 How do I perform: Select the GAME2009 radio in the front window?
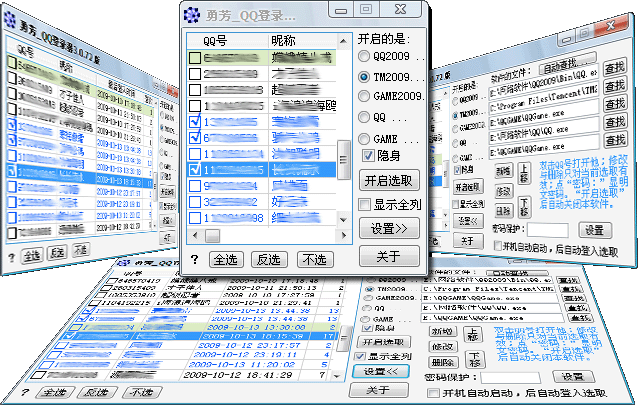(x=364, y=96)
